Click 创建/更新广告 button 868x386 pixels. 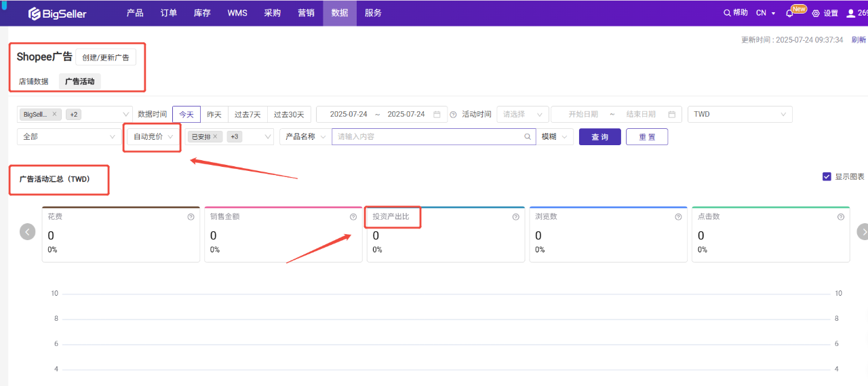(106, 58)
